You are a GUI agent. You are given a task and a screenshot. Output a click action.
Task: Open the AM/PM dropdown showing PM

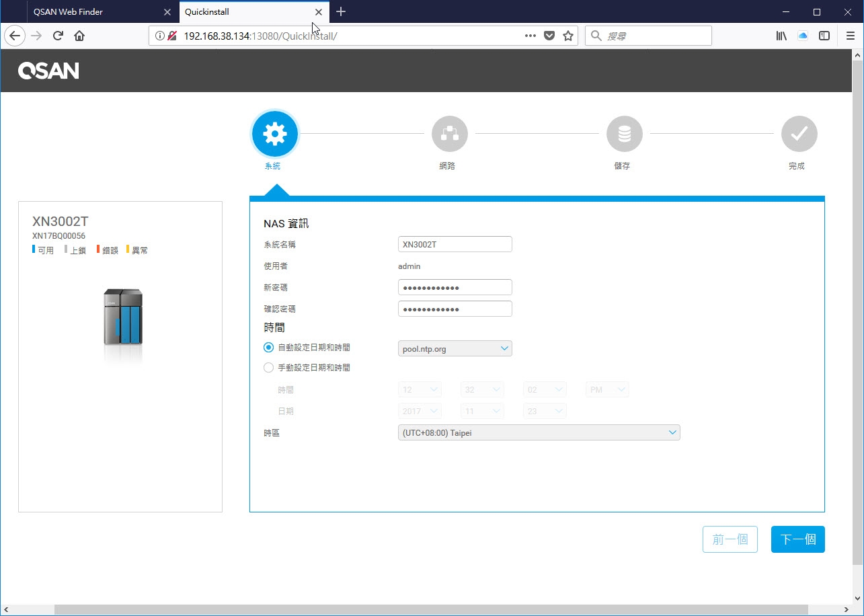(x=607, y=390)
